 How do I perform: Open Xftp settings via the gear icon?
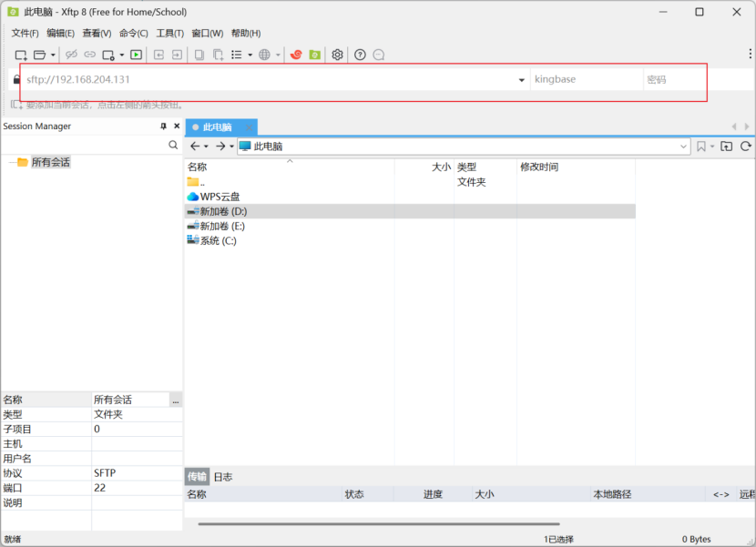click(x=336, y=55)
